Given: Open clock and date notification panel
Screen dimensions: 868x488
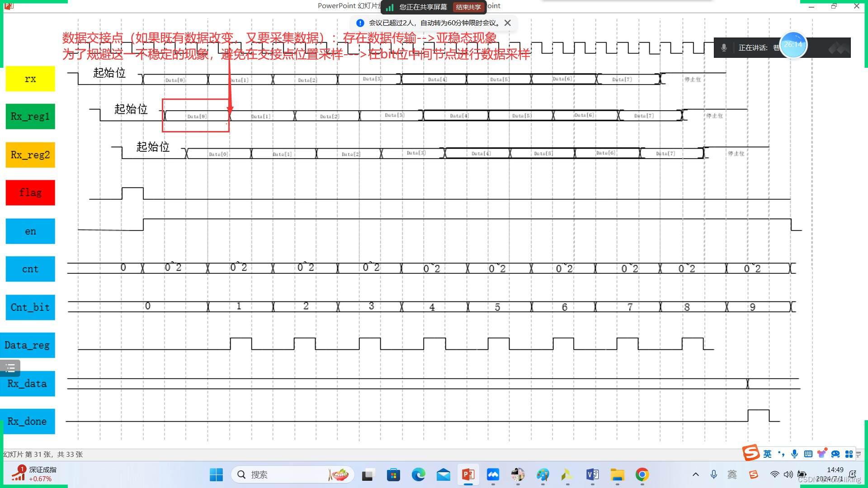Looking at the screenshot, I should [x=834, y=474].
